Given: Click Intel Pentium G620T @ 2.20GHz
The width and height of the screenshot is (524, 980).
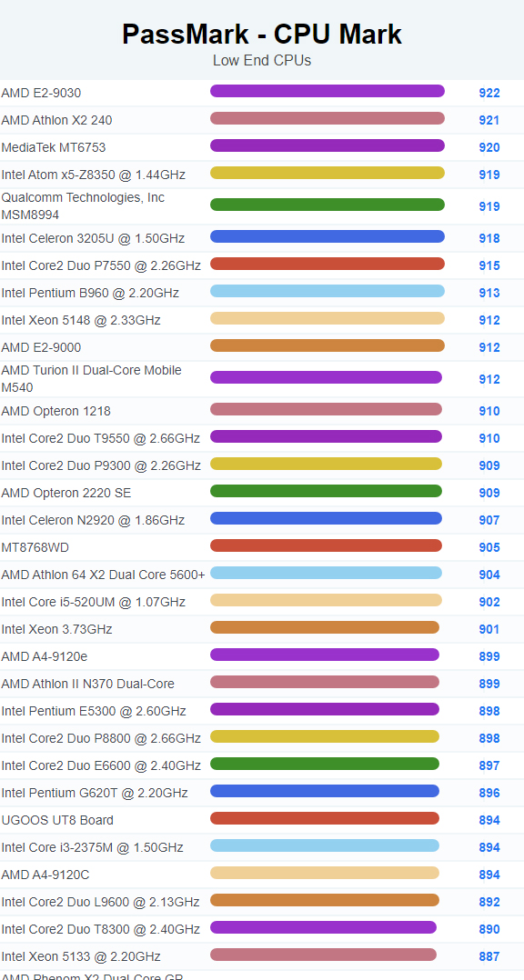Looking at the screenshot, I should tap(95, 793).
